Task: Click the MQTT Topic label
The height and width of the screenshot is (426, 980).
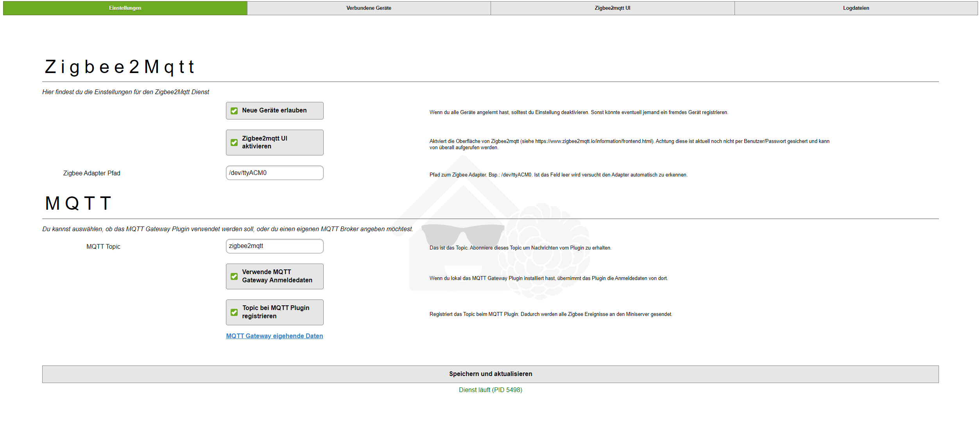Action: click(x=103, y=247)
